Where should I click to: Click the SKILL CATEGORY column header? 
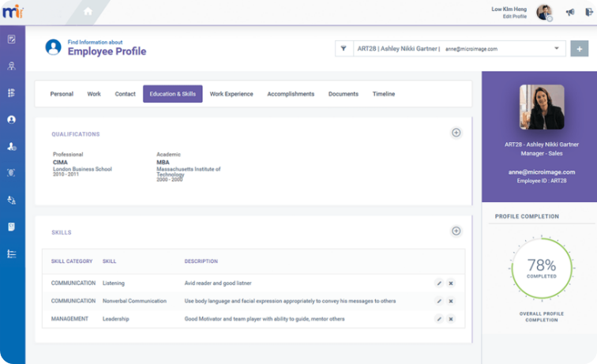(72, 261)
